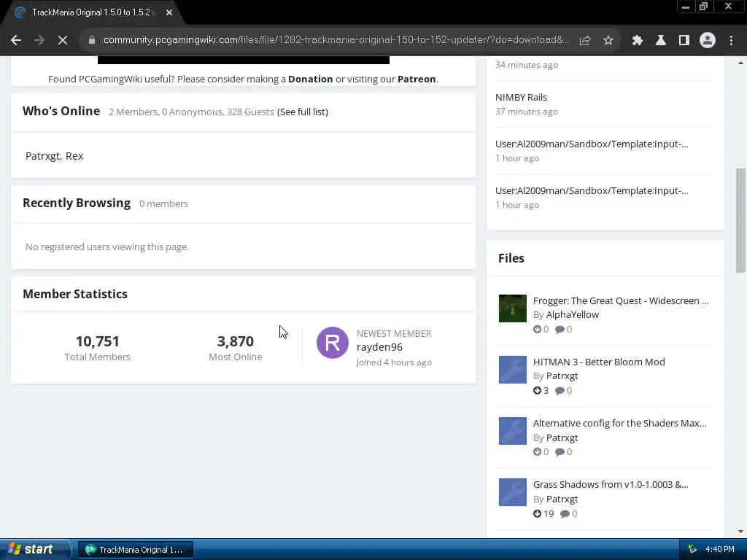Viewport: 747px width, 560px height.
Task: Click the 4:40 PM taskbar clock
Action: pos(720,549)
